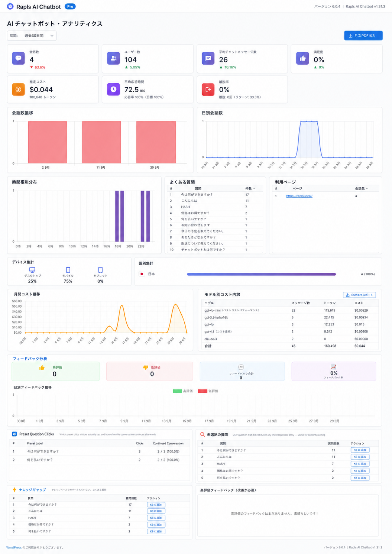Viewport: 392px width, 554px height.
Task: Click the claude-3 model row
Action: tap(290, 339)
